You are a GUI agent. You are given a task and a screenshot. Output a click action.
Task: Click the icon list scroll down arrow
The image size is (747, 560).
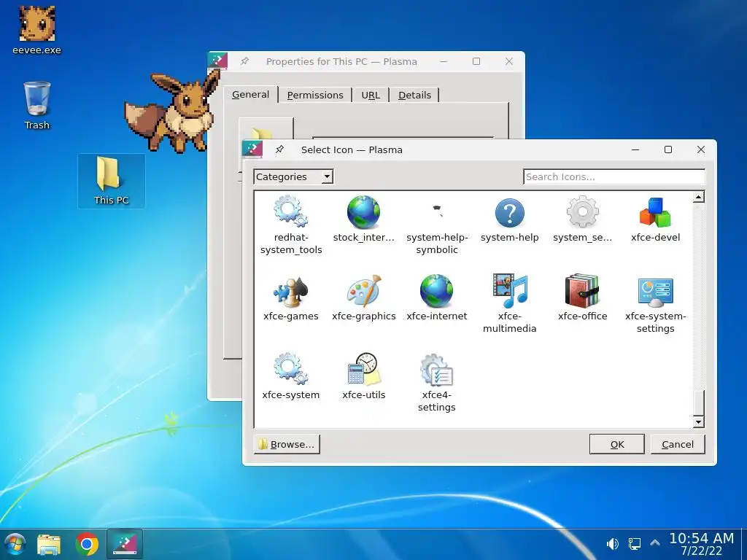click(698, 422)
